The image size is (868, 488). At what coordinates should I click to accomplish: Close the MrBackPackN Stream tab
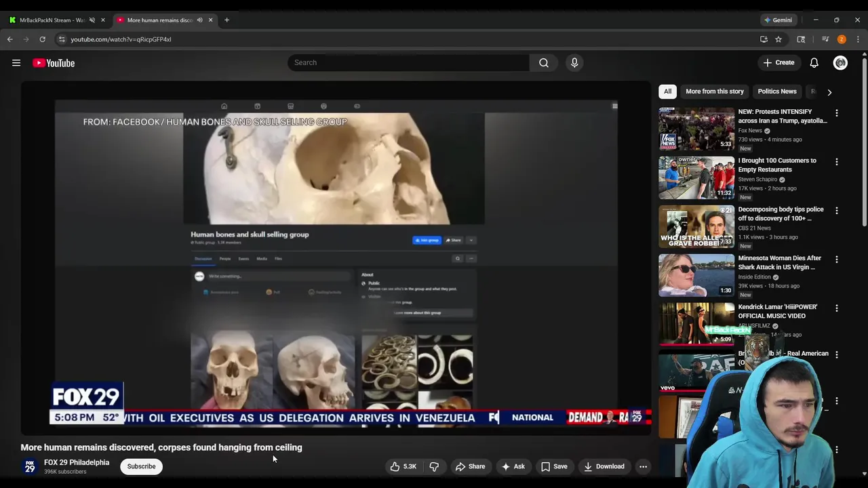(x=103, y=20)
